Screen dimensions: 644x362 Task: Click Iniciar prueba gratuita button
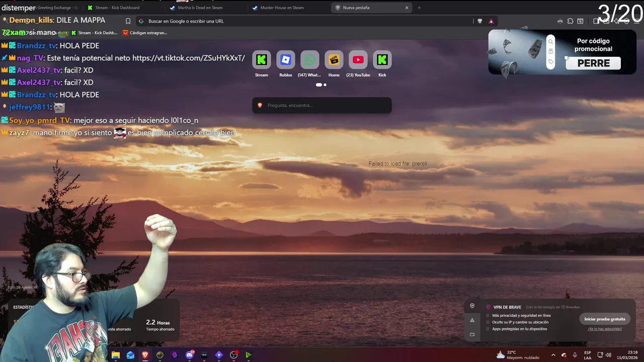click(605, 319)
